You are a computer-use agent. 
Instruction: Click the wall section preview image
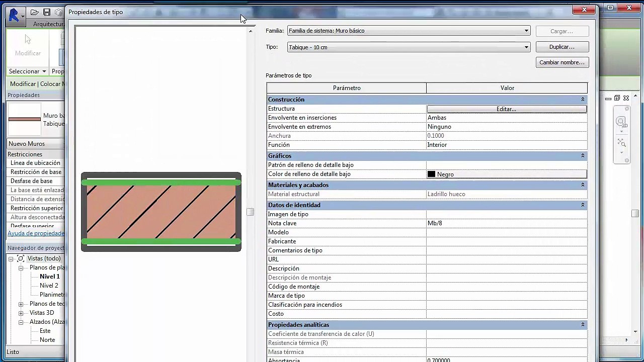[161, 212]
